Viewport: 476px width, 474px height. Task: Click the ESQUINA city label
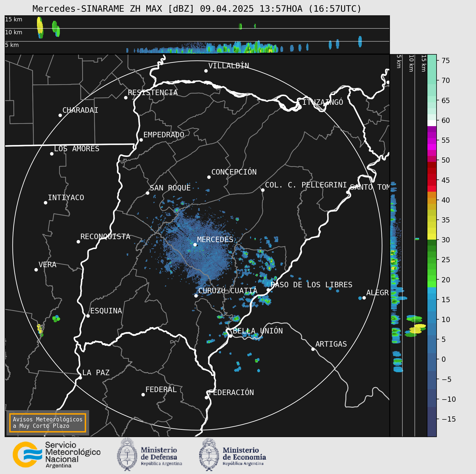(106, 311)
